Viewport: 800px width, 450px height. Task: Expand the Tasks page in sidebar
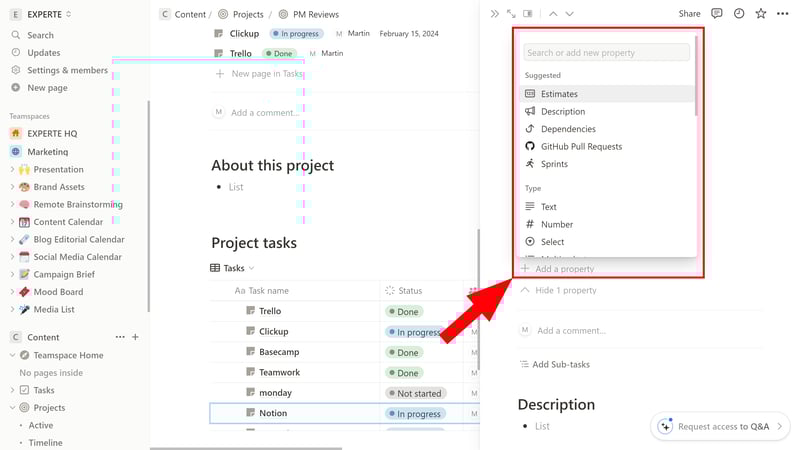point(12,390)
